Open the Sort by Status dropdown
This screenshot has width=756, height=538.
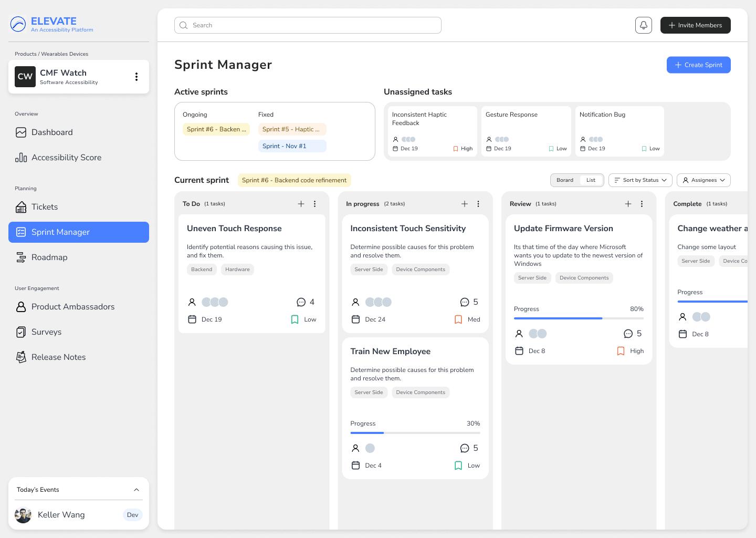click(640, 180)
